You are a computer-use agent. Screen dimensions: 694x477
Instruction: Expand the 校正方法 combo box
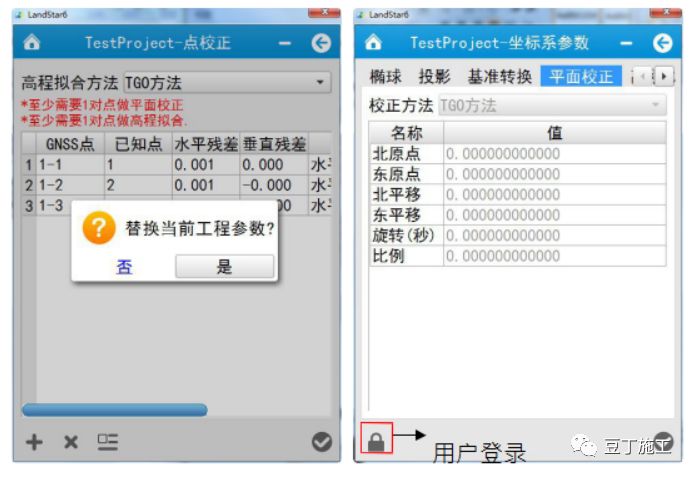tap(552, 105)
